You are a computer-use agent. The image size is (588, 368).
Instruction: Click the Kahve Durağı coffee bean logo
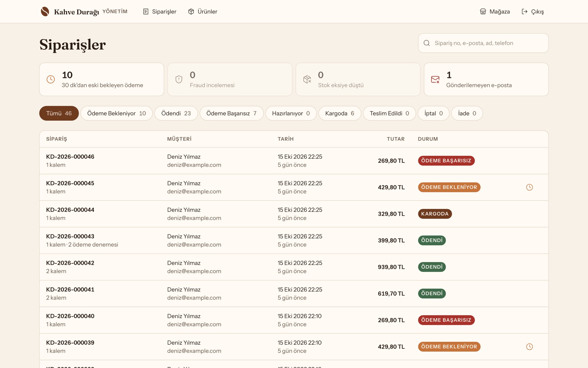[45, 11]
